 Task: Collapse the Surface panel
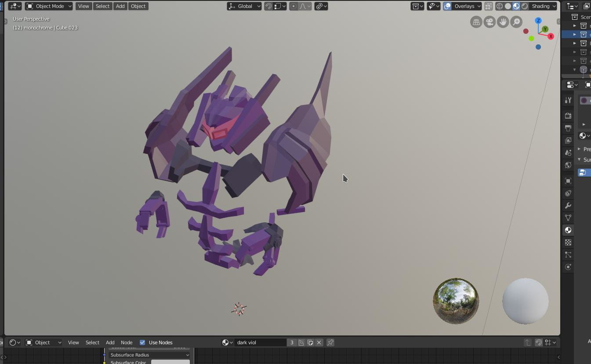point(580,159)
